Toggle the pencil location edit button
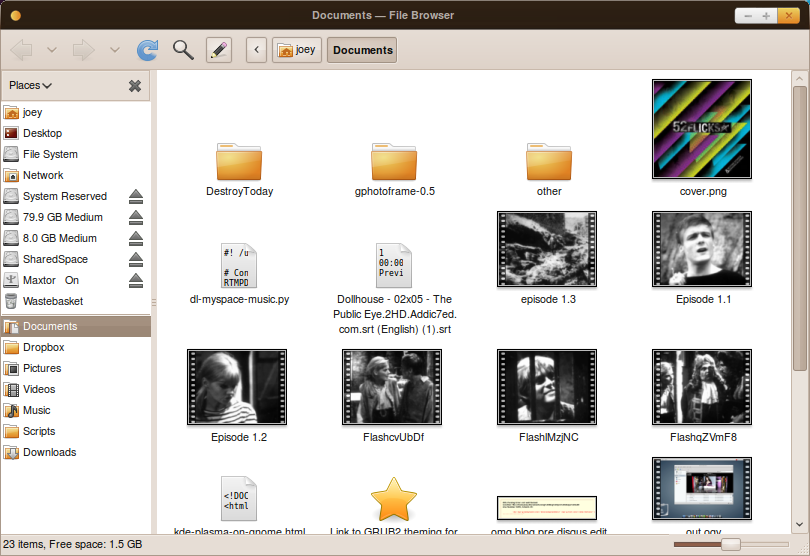The width and height of the screenshot is (810, 556). pos(219,50)
